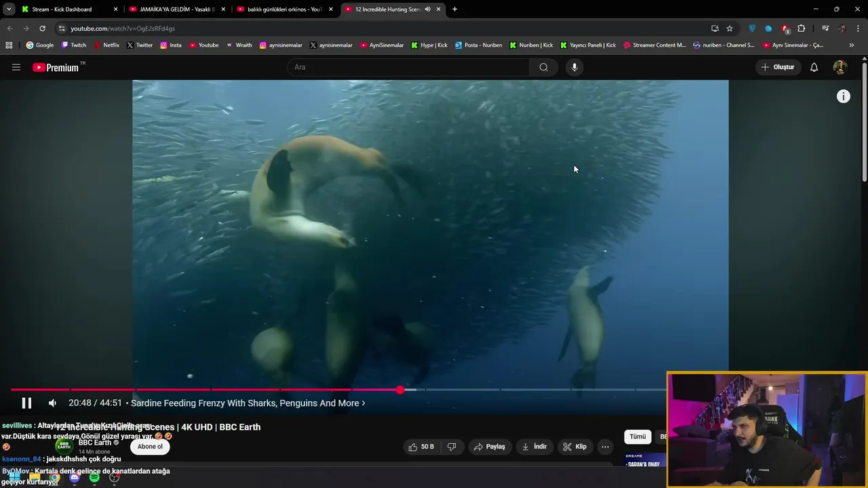Subscribe with the Abone ol button
Screen dimensions: 868x488
[150, 447]
